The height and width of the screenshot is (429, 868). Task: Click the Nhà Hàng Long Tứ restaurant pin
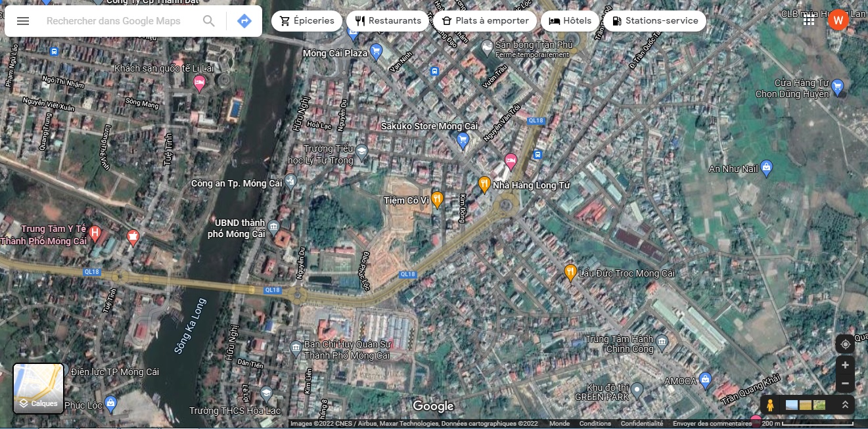point(484,185)
